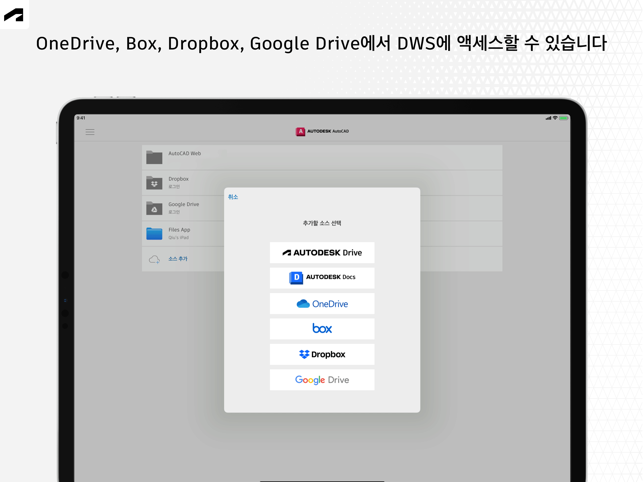Open the Files App list entry
Screen dimensions: 643x482
[181, 230]
